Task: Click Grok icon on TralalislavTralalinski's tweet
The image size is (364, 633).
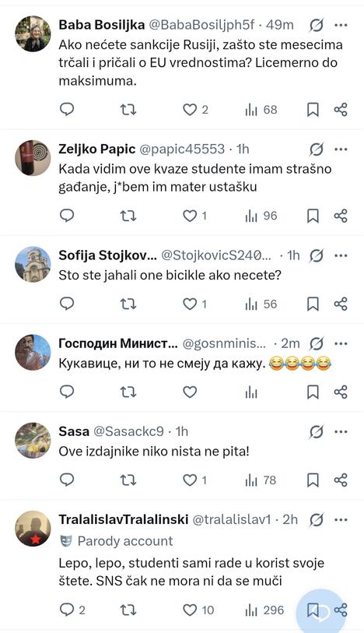Action: pos(317,519)
